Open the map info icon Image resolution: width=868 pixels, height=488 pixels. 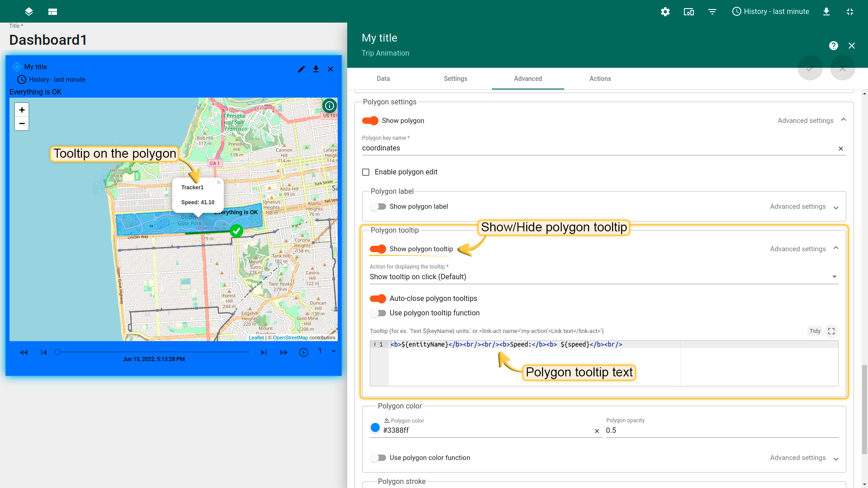330,106
